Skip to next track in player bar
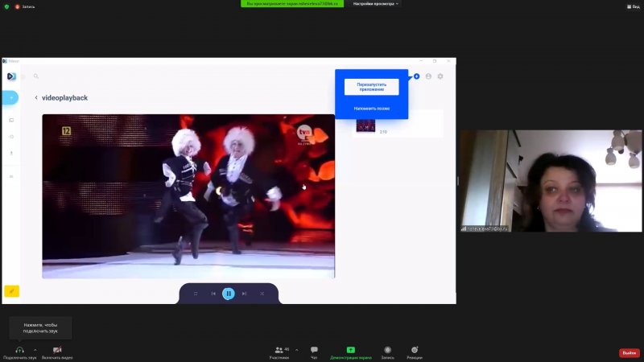This screenshot has height=362, width=644. point(245,294)
